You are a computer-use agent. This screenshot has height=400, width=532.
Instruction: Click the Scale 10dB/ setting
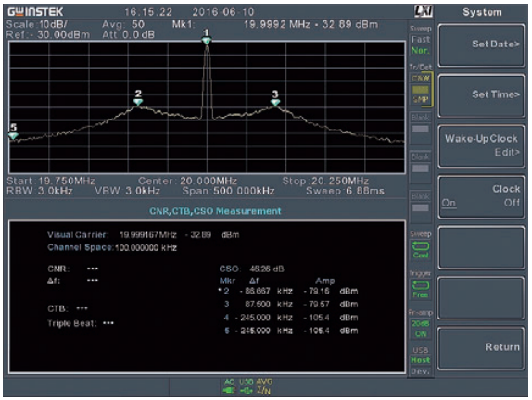click(x=37, y=24)
